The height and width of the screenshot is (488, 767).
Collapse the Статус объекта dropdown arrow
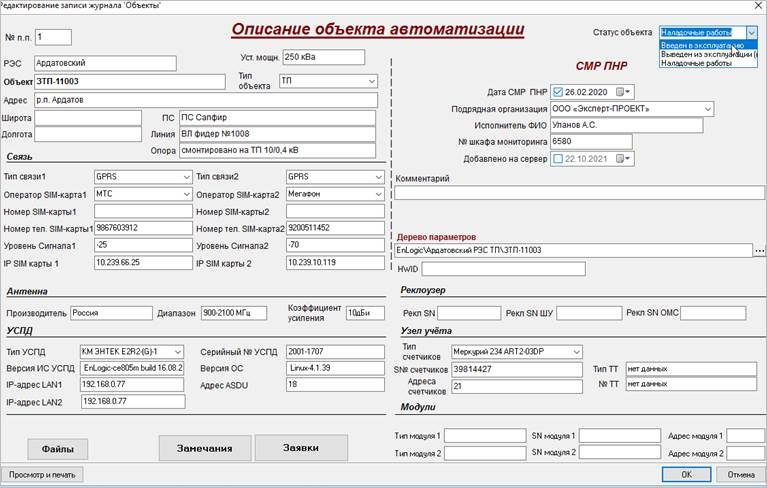pyautogui.click(x=751, y=33)
